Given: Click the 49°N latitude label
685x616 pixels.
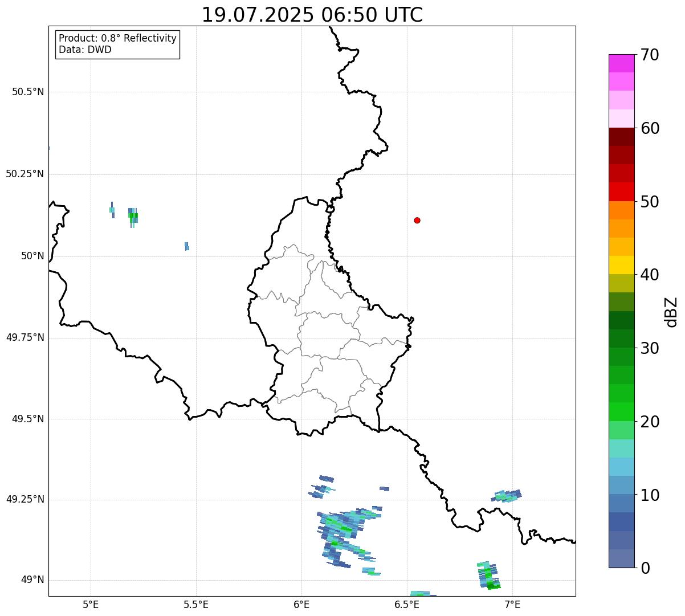Looking at the screenshot, I should 32,580.
